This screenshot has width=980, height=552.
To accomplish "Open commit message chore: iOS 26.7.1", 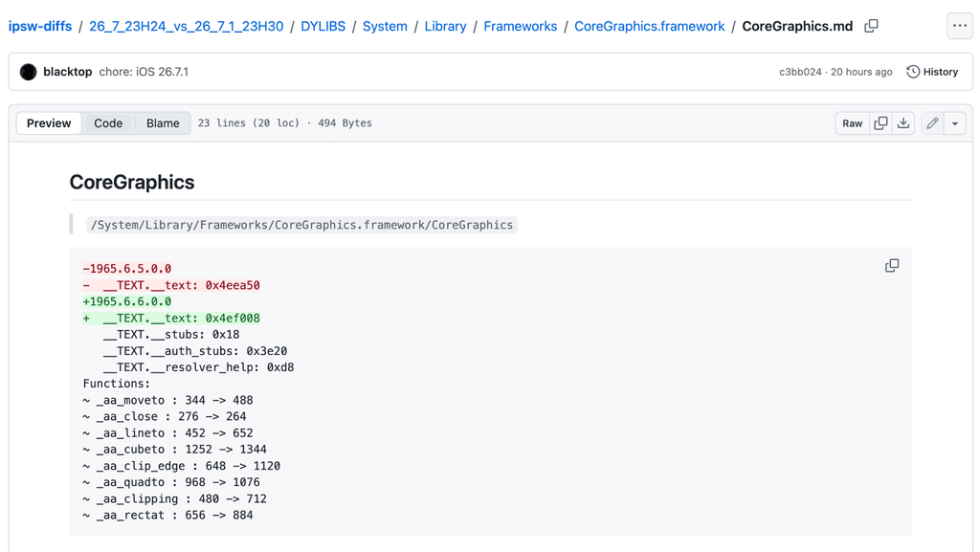I will tap(144, 72).
